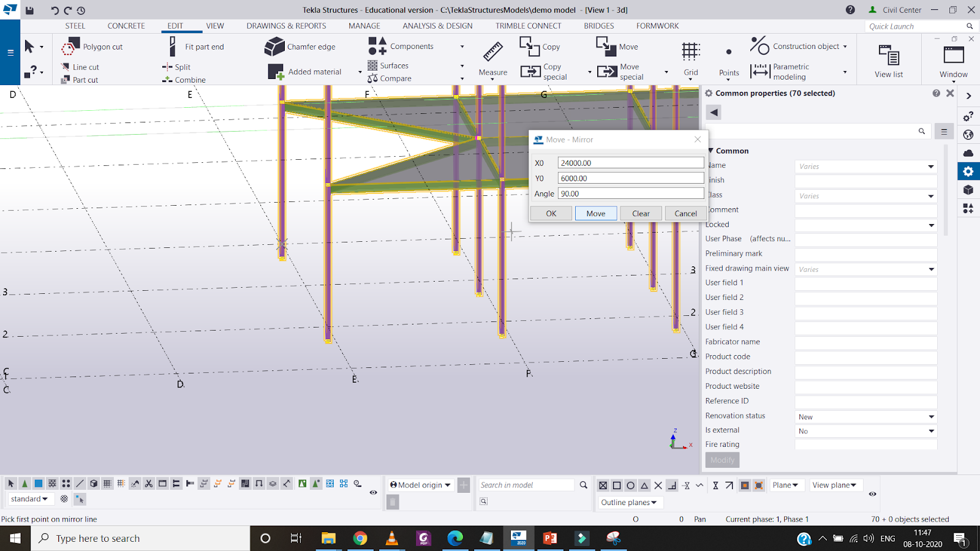Open PowerPoint from the Windows taskbar
980x551 pixels.
pyautogui.click(x=549, y=538)
